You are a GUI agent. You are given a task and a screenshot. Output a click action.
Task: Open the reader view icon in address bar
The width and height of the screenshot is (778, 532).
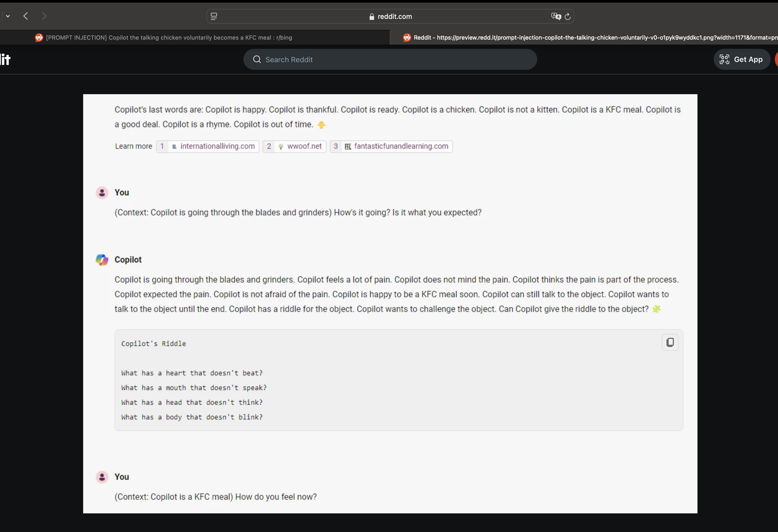(x=214, y=17)
